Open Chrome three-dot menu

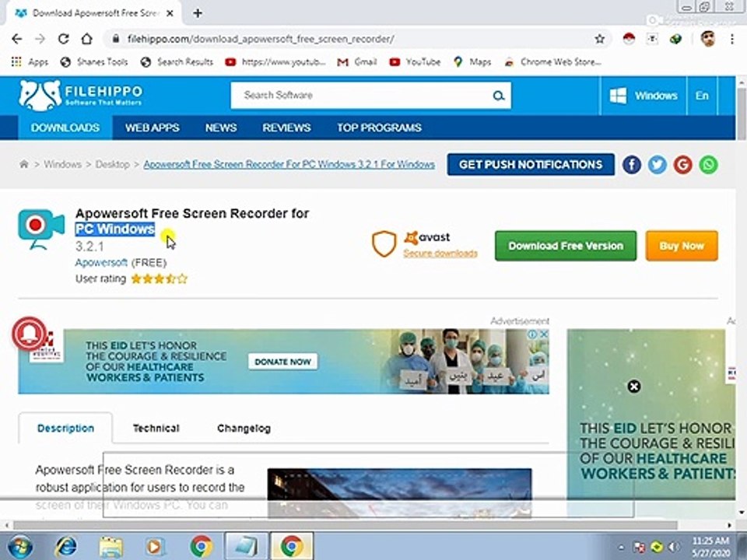click(732, 39)
